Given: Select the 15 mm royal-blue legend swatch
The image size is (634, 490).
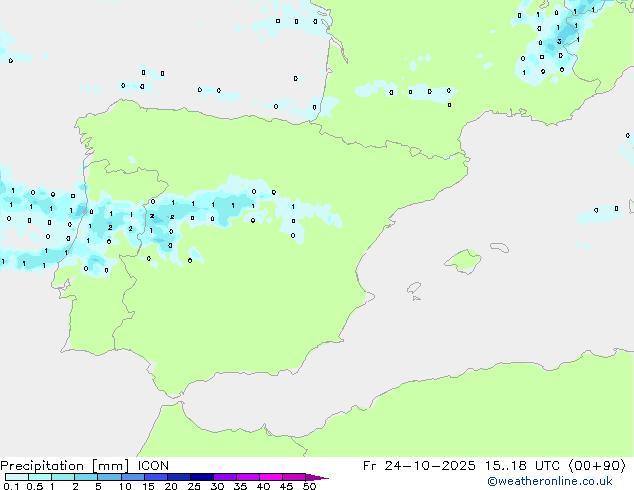Looking at the screenshot, I should [156, 477].
